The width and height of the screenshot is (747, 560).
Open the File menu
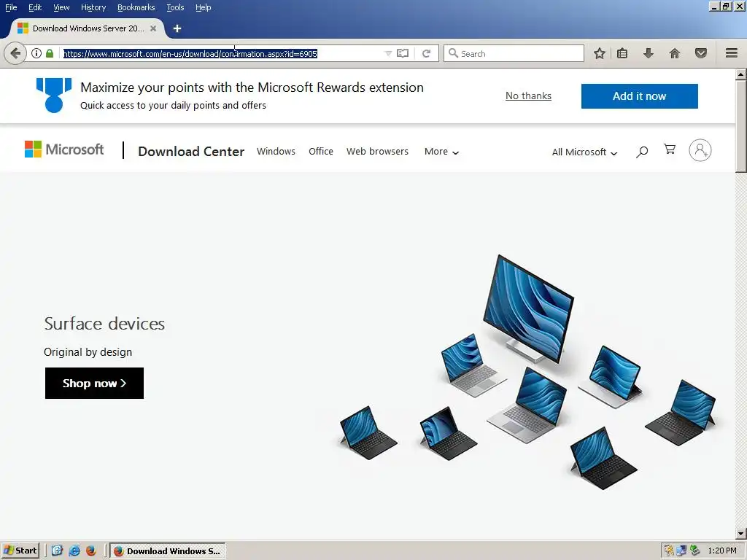[x=11, y=7]
